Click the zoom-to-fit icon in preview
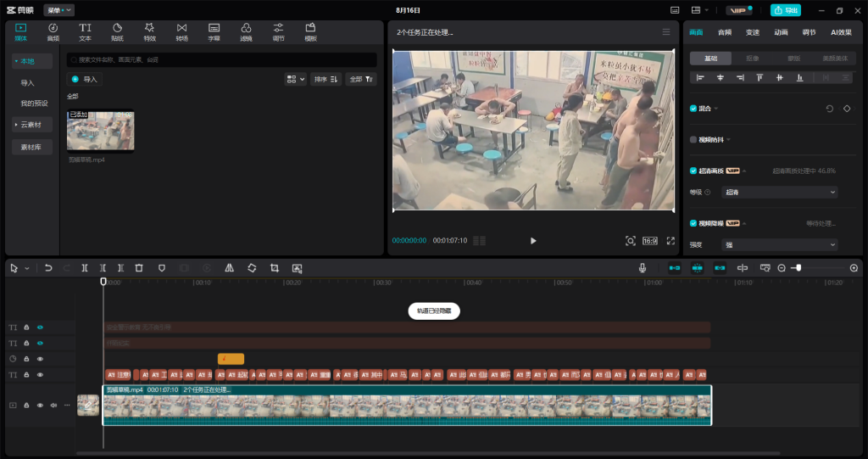The height and width of the screenshot is (459, 868). [630, 241]
